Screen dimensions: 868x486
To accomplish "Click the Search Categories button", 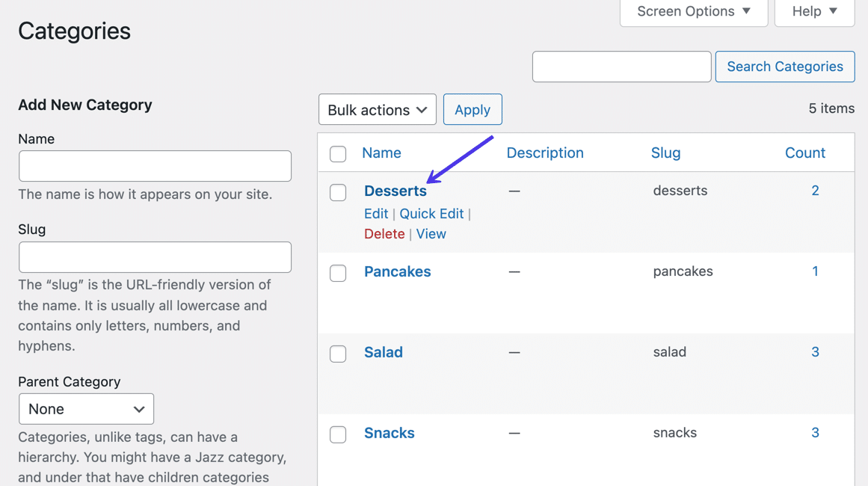I will pyautogui.click(x=784, y=67).
